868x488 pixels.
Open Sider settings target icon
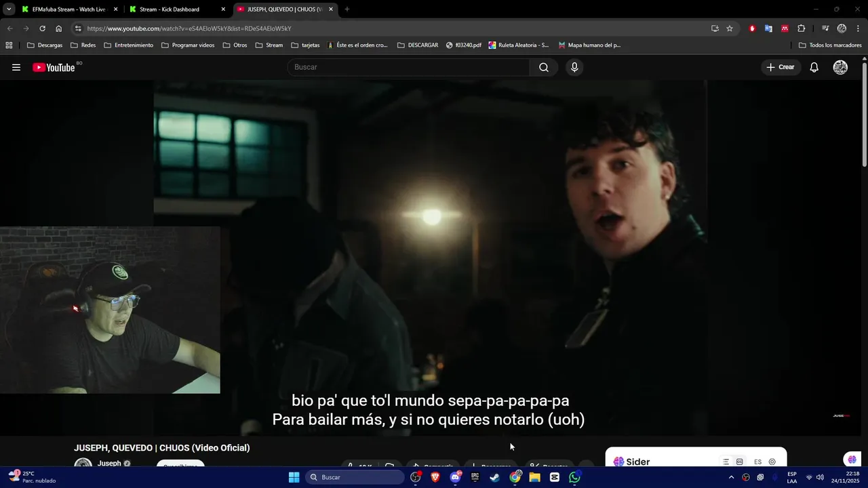772,462
